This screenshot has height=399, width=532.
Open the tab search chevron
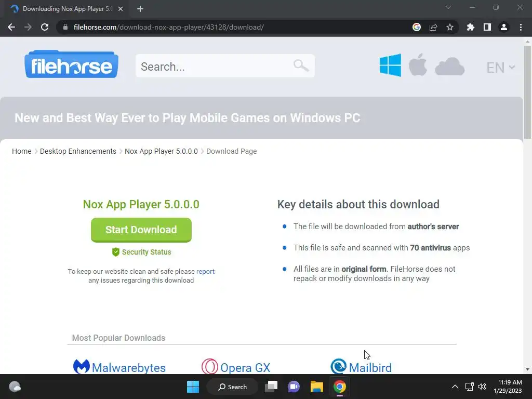(x=448, y=7)
